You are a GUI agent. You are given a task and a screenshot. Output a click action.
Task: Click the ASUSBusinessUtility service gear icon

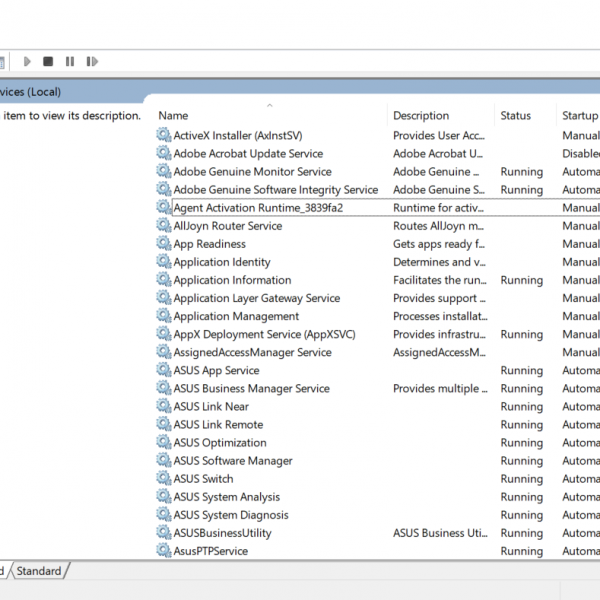pyautogui.click(x=164, y=533)
